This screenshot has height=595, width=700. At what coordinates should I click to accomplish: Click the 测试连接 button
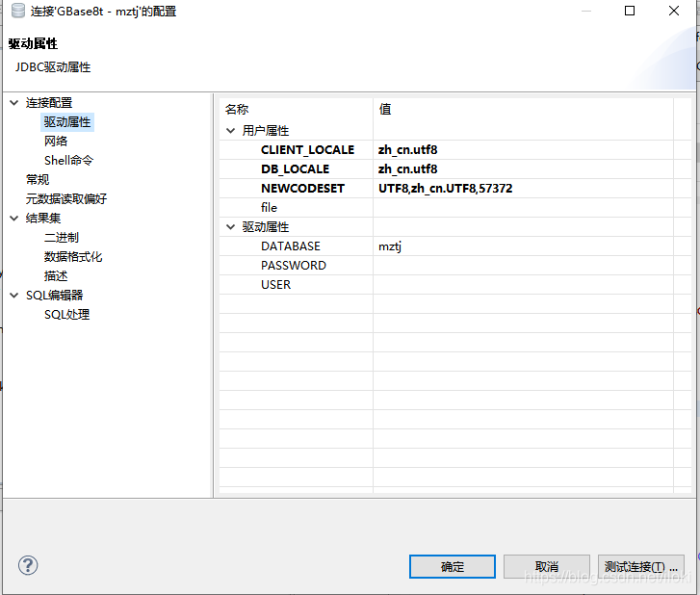click(x=641, y=566)
